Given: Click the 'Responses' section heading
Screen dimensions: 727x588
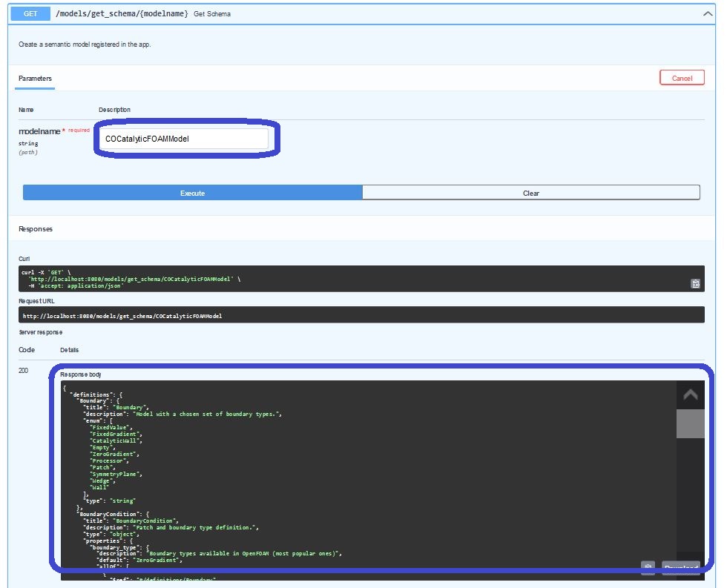Looking at the screenshot, I should click(x=36, y=229).
